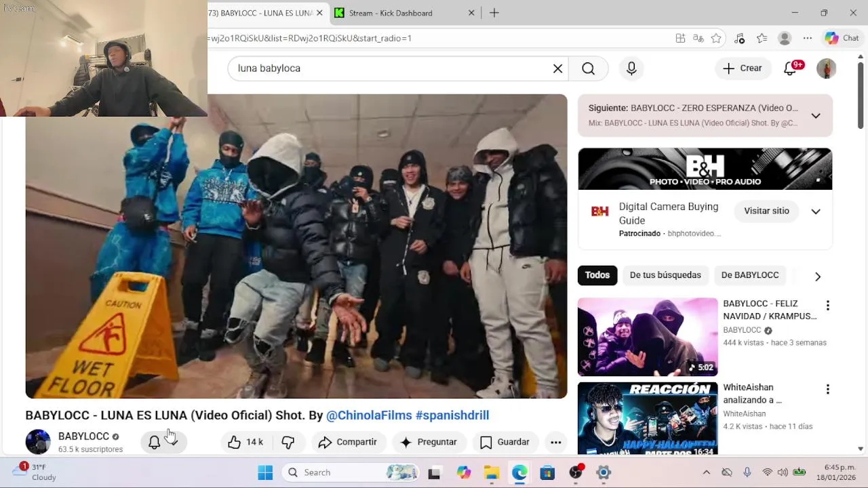The width and height of the screenshot is (868, 488).
Task: Close the Stream - Kick Dashboard tab
Action: 471,13
